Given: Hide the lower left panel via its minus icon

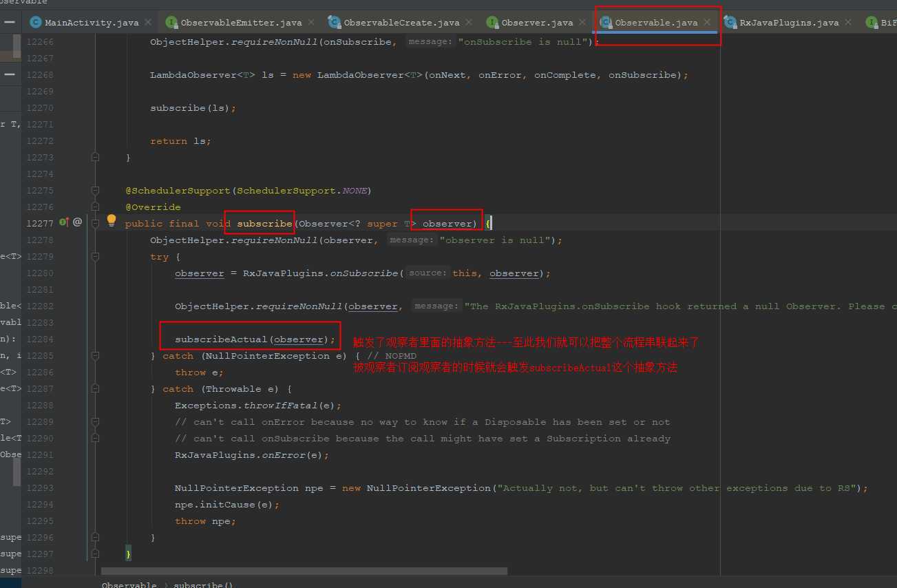Looking at the screenshot, I should 9,74.
